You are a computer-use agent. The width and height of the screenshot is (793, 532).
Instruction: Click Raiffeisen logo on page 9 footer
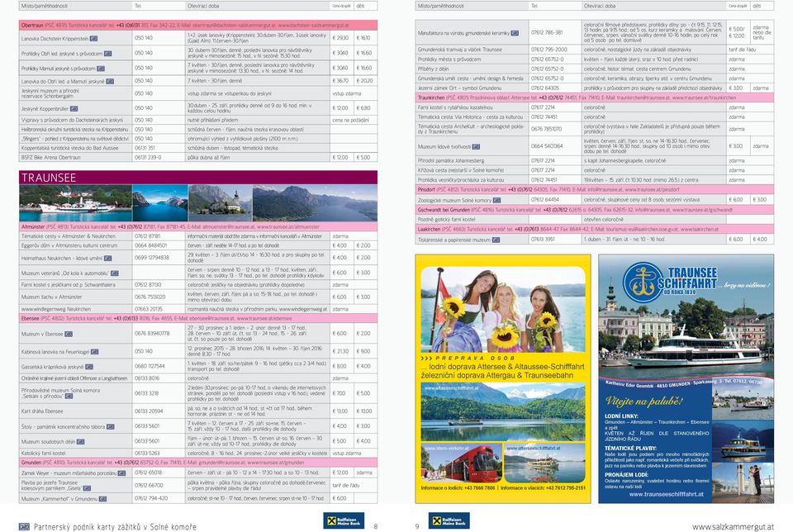coord(449,520)
